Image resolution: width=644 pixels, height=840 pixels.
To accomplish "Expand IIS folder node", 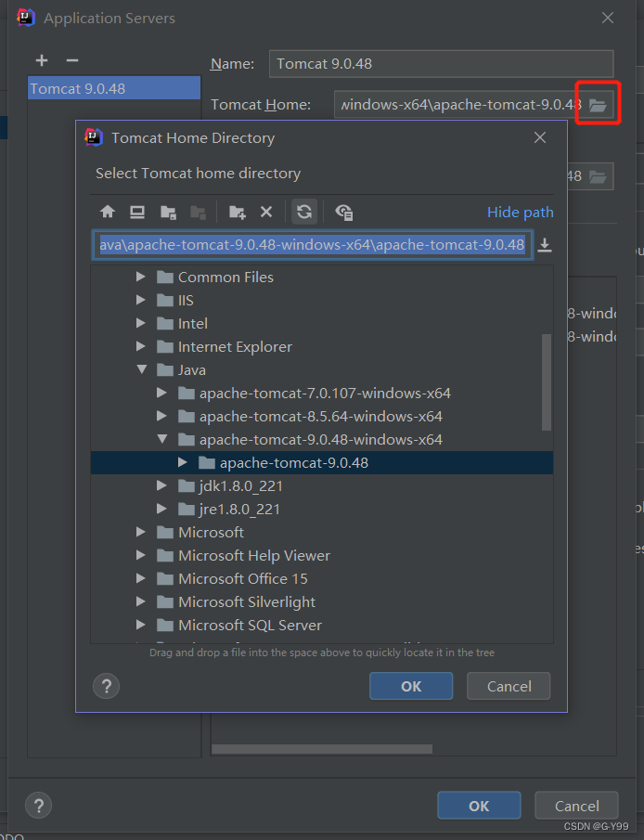I will tap(140, 300).
